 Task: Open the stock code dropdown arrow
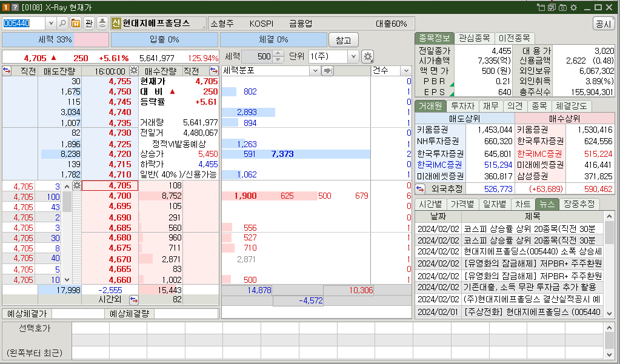(51, 22)
